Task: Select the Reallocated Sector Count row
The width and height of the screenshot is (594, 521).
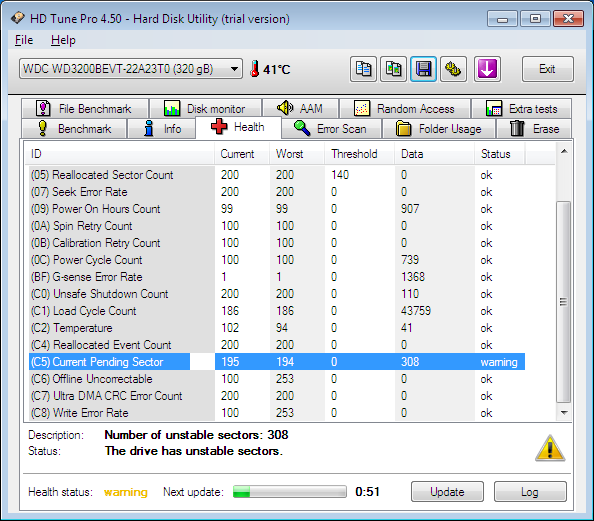Action: point(277,175)
